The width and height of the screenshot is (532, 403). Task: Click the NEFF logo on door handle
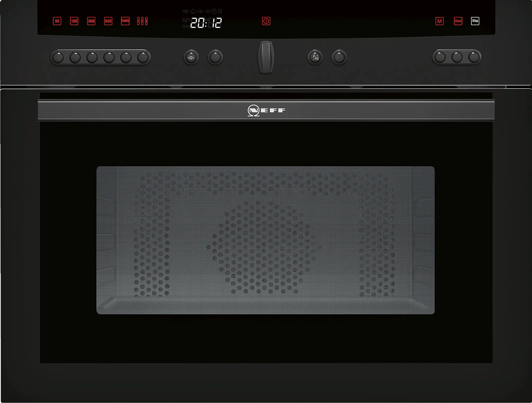coord(266,110)
